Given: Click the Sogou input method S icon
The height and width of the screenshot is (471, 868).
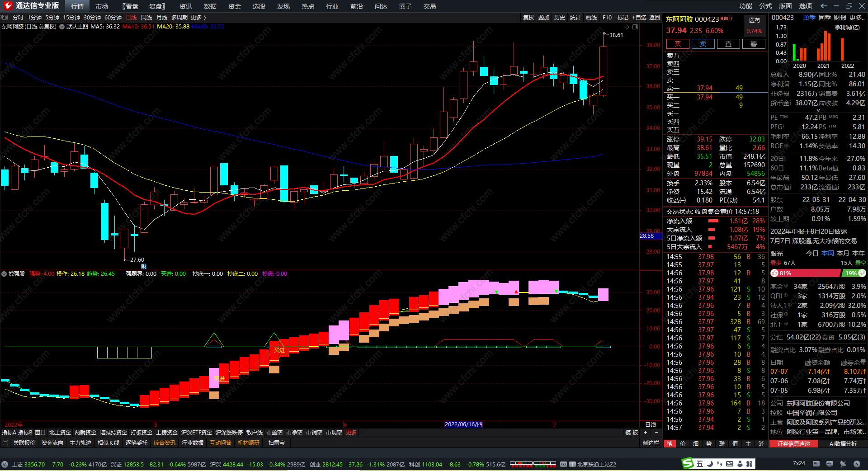Looking at the screenshot, I should coord(688,463).
